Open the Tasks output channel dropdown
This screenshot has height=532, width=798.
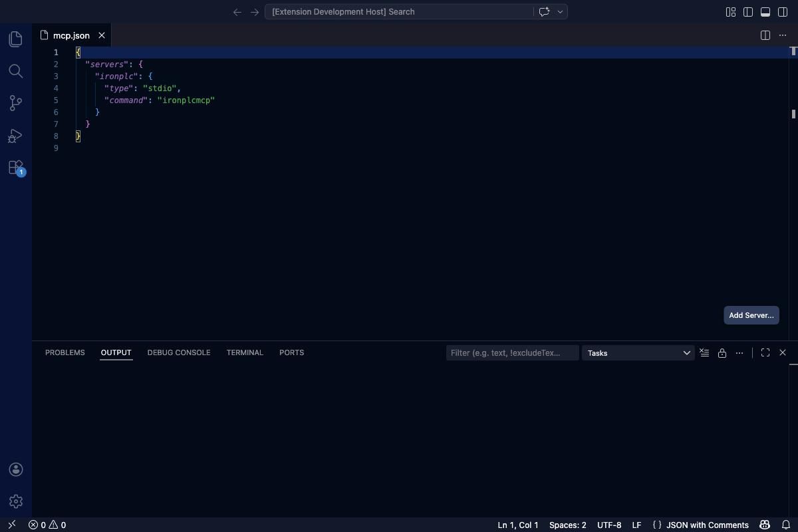(638, 353)
